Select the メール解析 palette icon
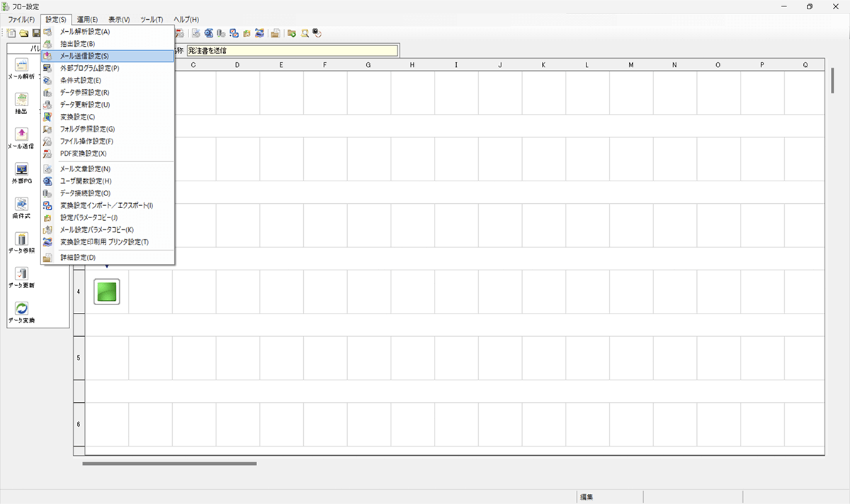The width and height of the screenshot is (850, 504). [21, 64]
